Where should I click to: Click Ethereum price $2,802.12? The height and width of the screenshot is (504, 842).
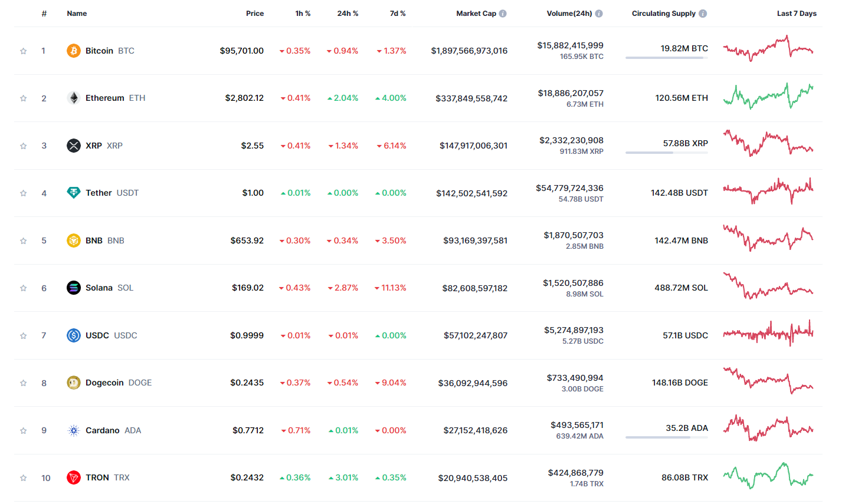click(244, 98)
